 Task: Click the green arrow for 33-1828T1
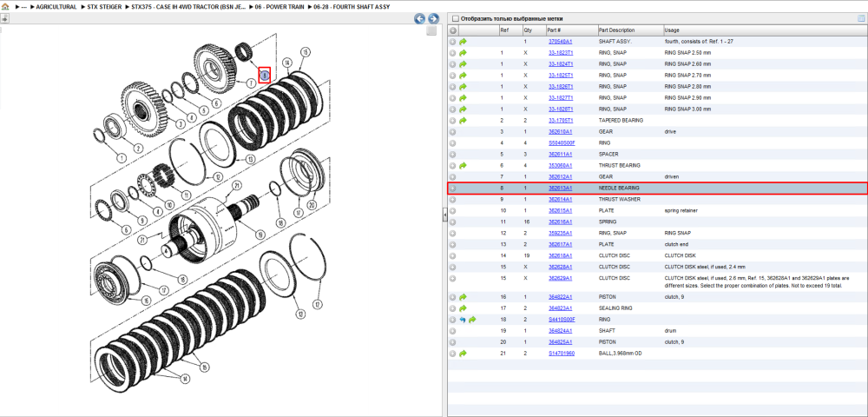point(463,109)
